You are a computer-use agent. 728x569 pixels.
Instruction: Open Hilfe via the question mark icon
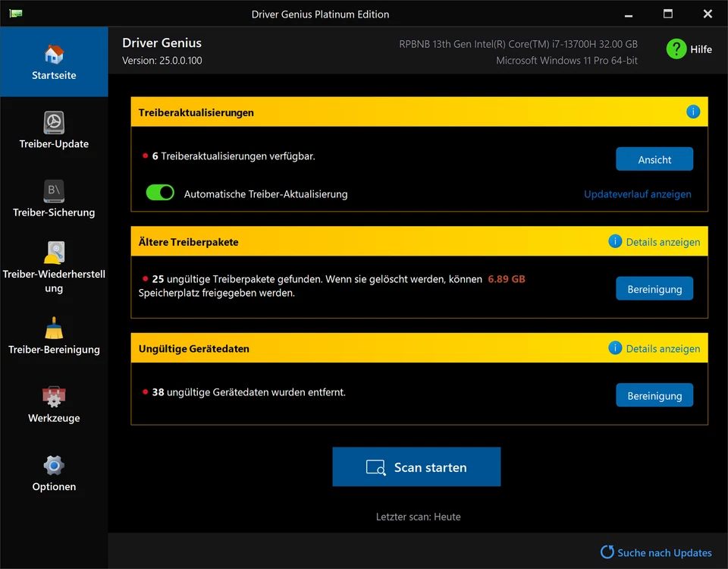click(x=676, y=49)
